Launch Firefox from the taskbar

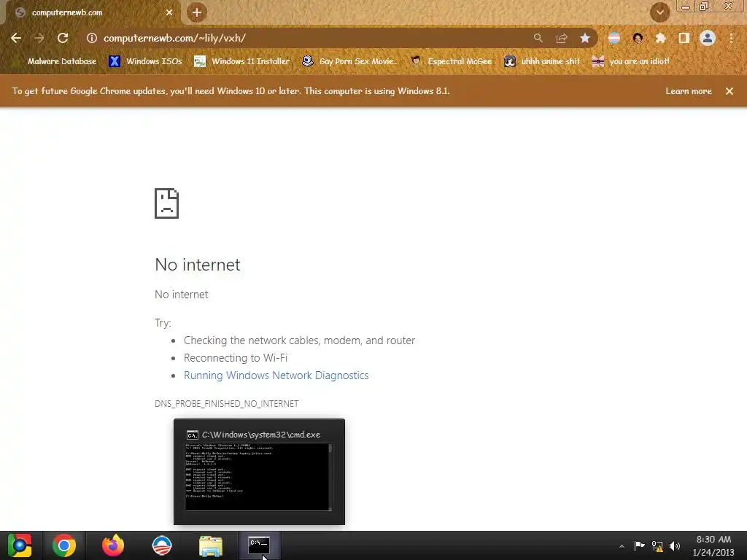tap(113, 545)
